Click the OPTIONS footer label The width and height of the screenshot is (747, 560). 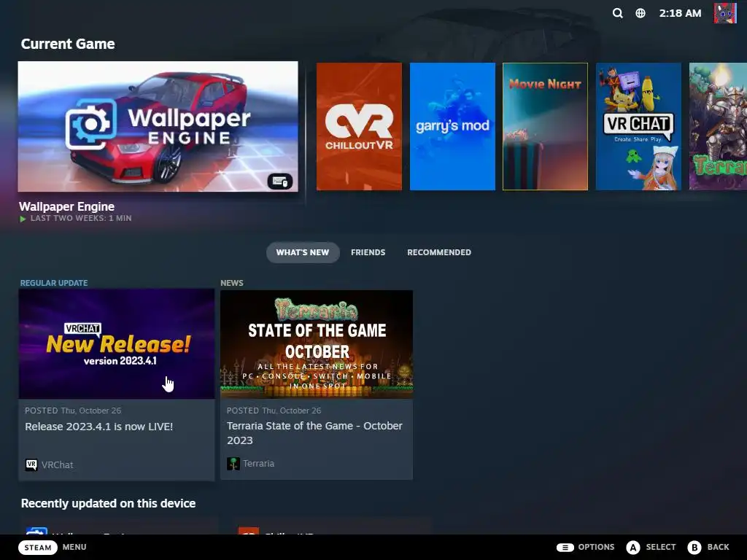click(x=596, y=547)
